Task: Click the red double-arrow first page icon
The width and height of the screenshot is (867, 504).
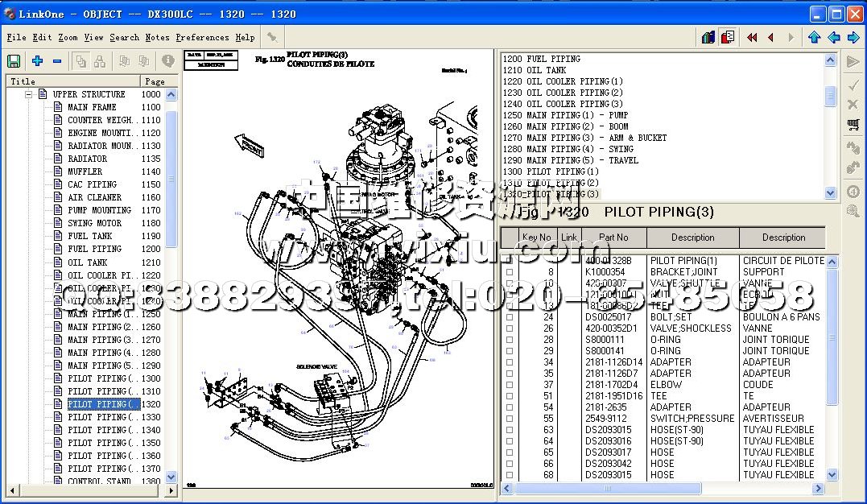Action: coord(752,37)
